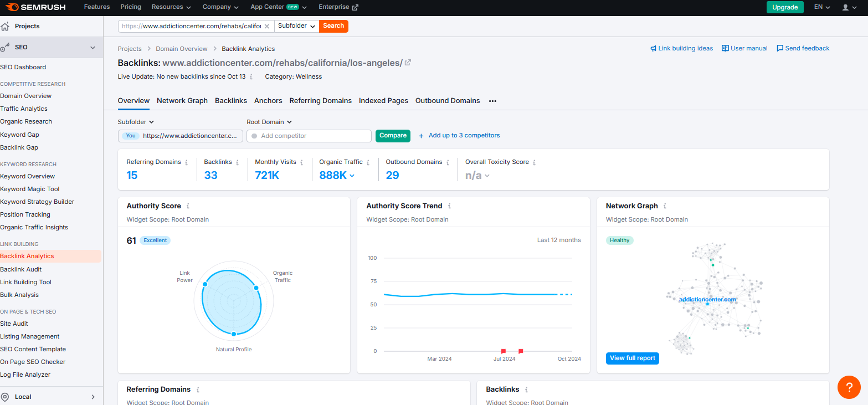Click the Send feedback chat icon
This screenshot has height=405, width=868.
pyautogui.click(x=780, y=48)
